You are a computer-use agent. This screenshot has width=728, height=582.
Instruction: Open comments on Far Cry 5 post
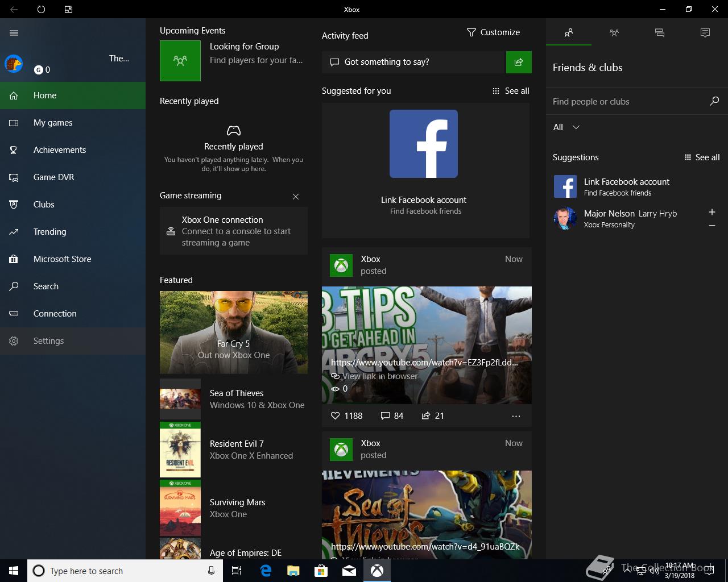click(x=392, y=416)
